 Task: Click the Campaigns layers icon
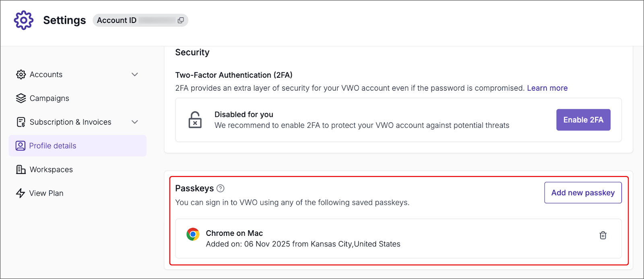click(21, 98)
